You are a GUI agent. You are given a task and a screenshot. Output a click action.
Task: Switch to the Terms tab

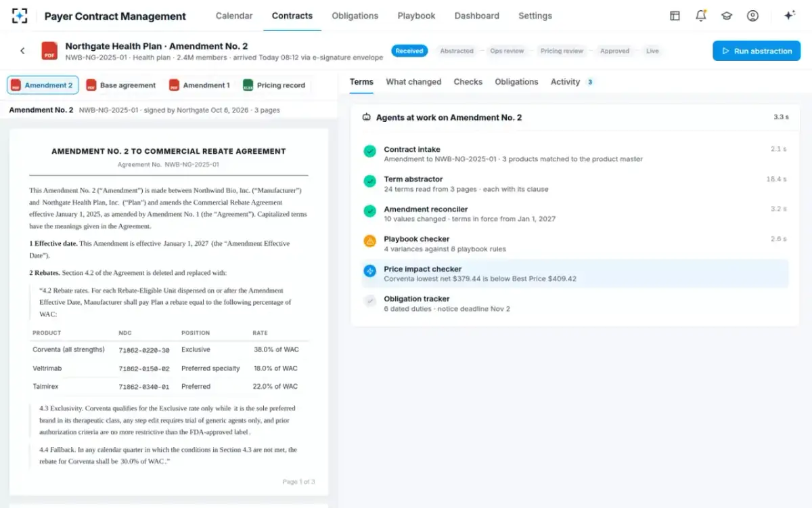point(361,82)
